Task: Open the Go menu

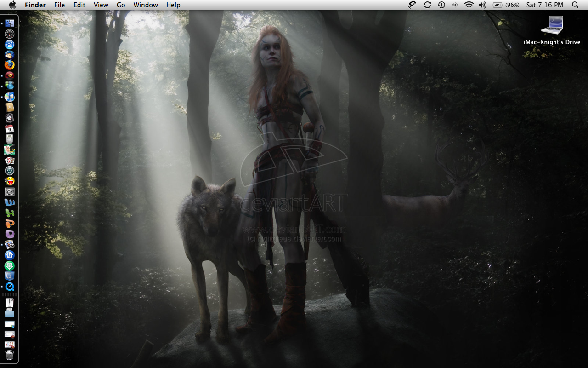Action: (121, 5)
